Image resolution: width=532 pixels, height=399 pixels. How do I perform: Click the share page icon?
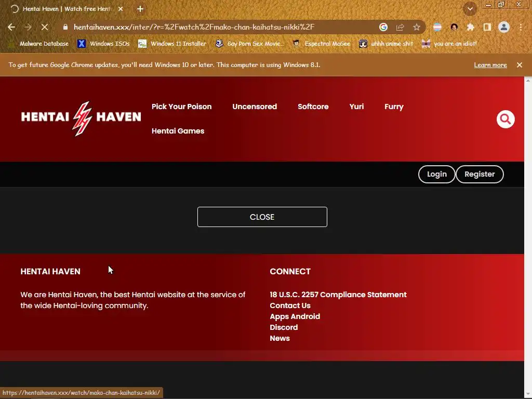point(400,27)
